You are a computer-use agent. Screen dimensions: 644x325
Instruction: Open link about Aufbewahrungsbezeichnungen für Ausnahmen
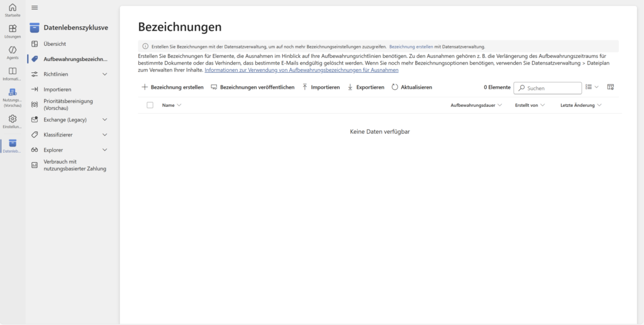[301, 70]
